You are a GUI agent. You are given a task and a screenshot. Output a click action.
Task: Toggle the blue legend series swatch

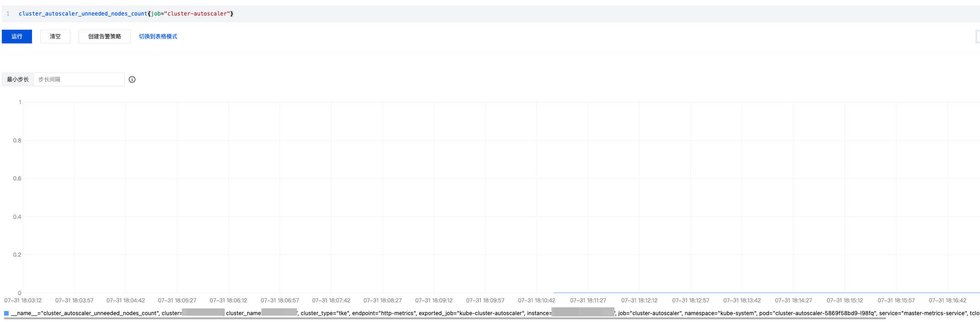6,313
